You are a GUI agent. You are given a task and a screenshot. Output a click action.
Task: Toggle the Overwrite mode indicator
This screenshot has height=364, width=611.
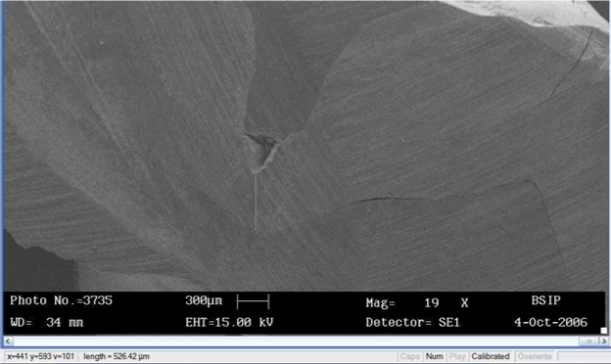(535, 356)
